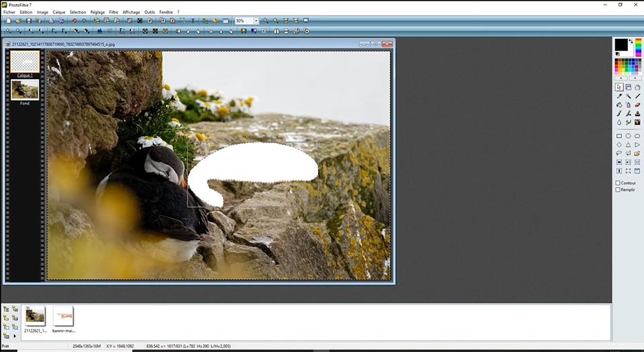
Task: Click the Save floppy disk icon
Action: (29, 21)
